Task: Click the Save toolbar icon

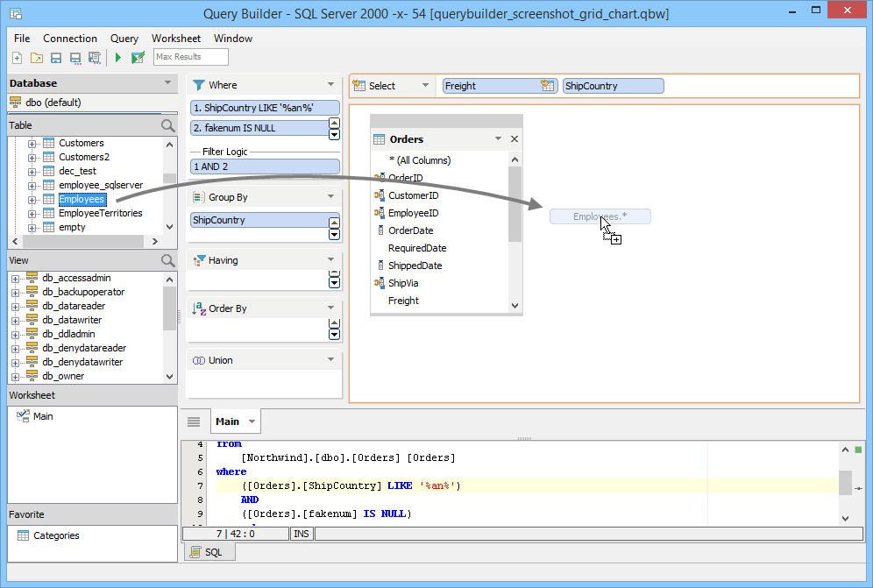Action: point(56,57)
